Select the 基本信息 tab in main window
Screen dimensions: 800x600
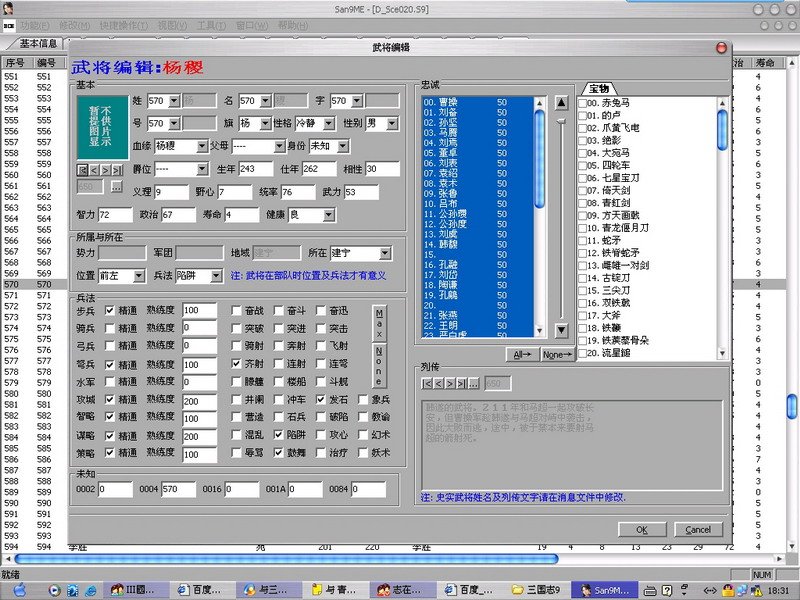39,44
